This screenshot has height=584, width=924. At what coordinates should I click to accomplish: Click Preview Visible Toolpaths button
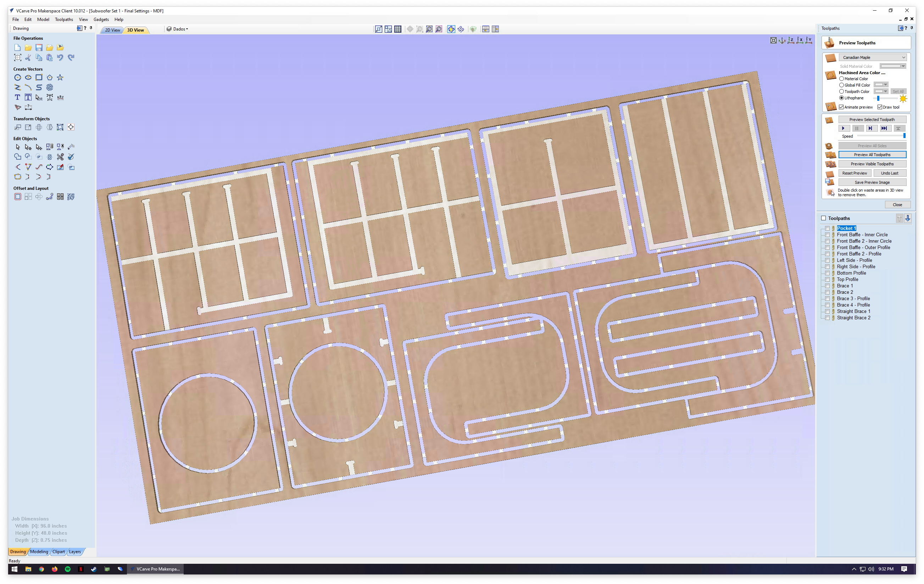pyautogui.click(x=872, y=164)
